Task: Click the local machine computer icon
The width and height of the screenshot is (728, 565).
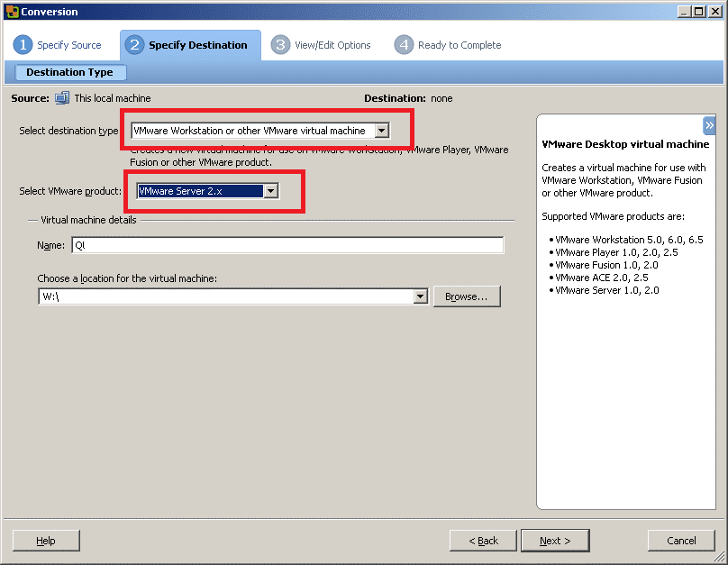Action: 62,98
